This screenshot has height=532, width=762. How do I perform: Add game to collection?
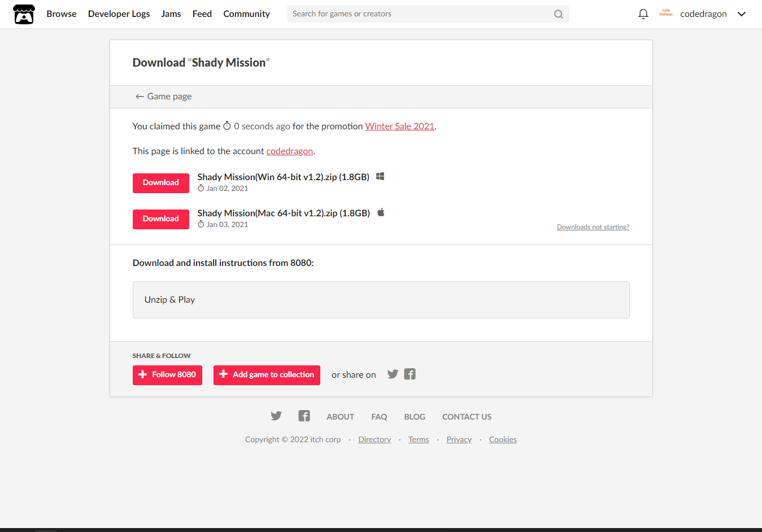[267, 375]
